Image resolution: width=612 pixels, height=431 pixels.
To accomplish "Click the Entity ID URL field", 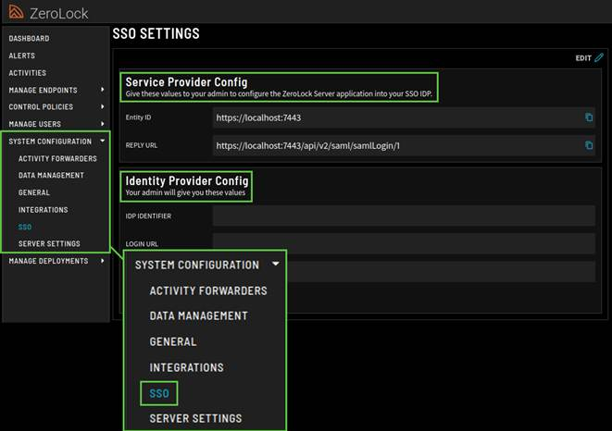I will [404, 118].
